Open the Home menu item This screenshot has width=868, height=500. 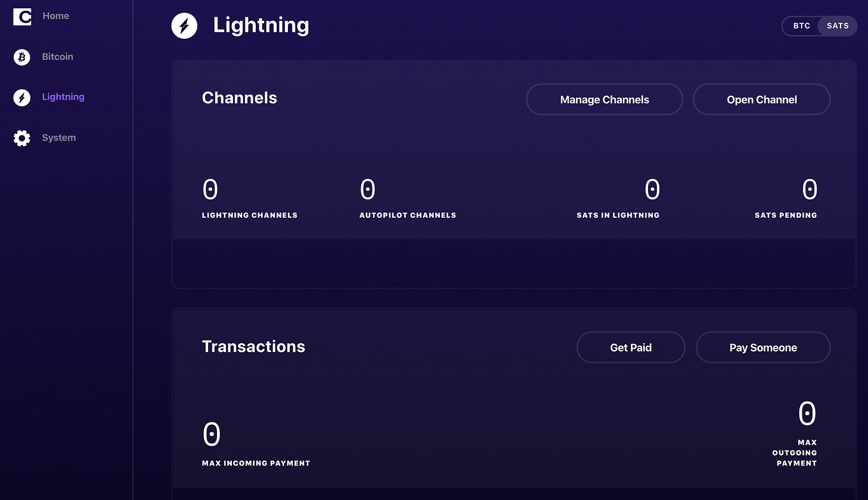point(56,16)
